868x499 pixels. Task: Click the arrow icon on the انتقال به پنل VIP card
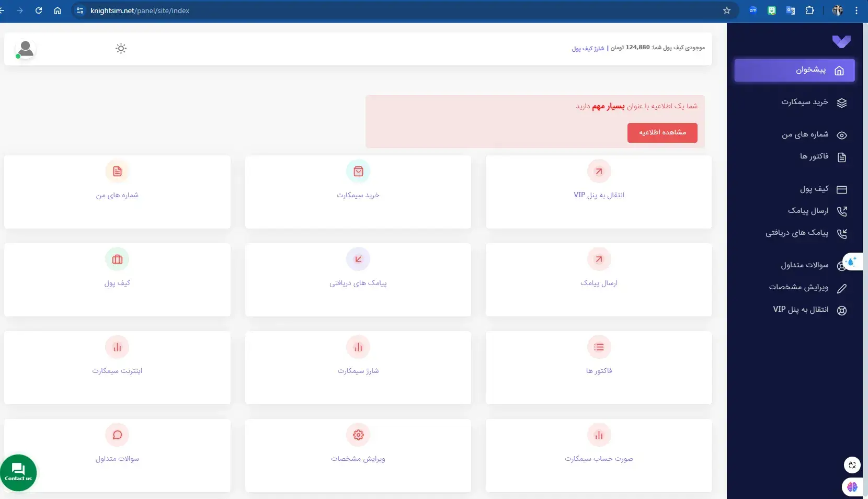(x=599, y=171)
